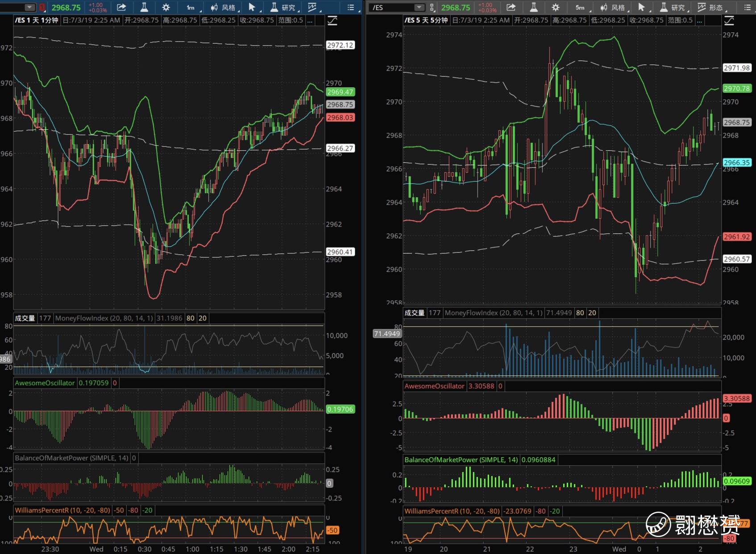Image resolution: width=756 pixels, height=554 pixels.
Task: Open the flask studies icon on left chart
Action: 144,7
